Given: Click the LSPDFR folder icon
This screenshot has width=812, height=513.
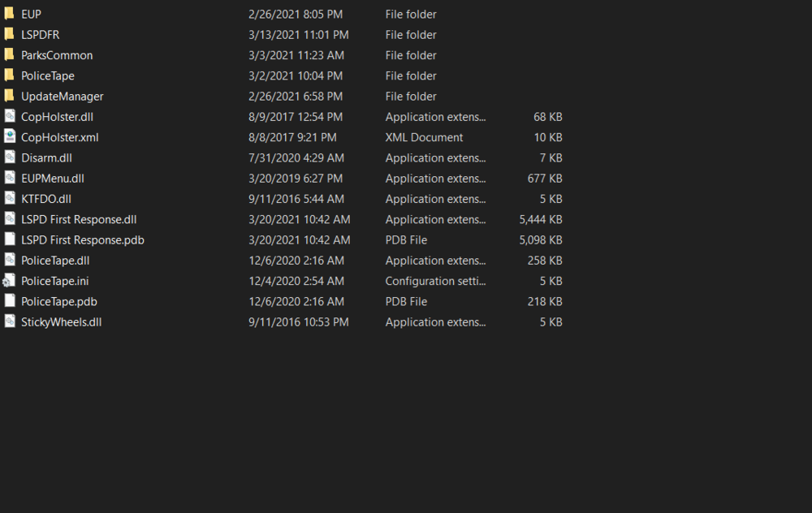Looking at the screenshot, I should tap(10, 34).
